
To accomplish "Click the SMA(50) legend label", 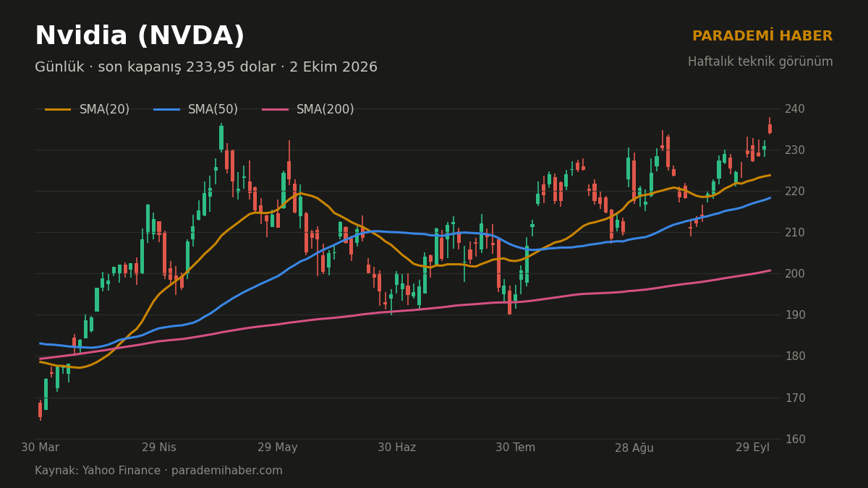I will click(213, 110).
